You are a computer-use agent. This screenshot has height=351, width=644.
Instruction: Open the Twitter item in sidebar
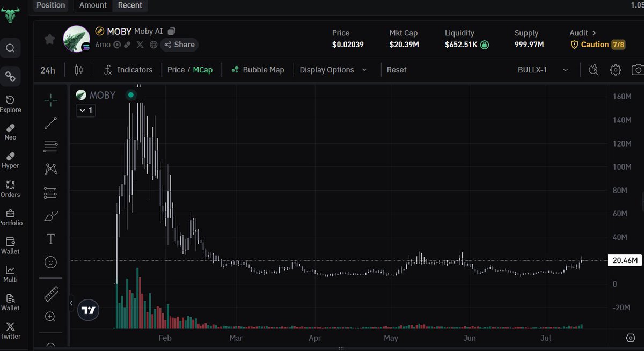click(10, 331)
